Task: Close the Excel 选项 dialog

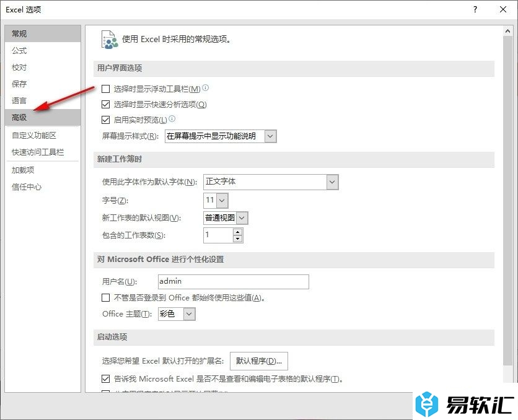Action: tap(503, 9)
